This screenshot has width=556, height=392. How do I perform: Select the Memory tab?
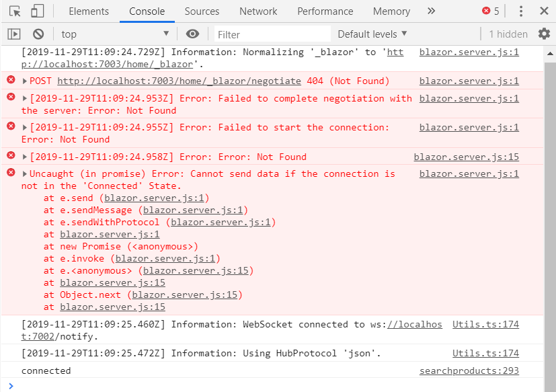391,11
